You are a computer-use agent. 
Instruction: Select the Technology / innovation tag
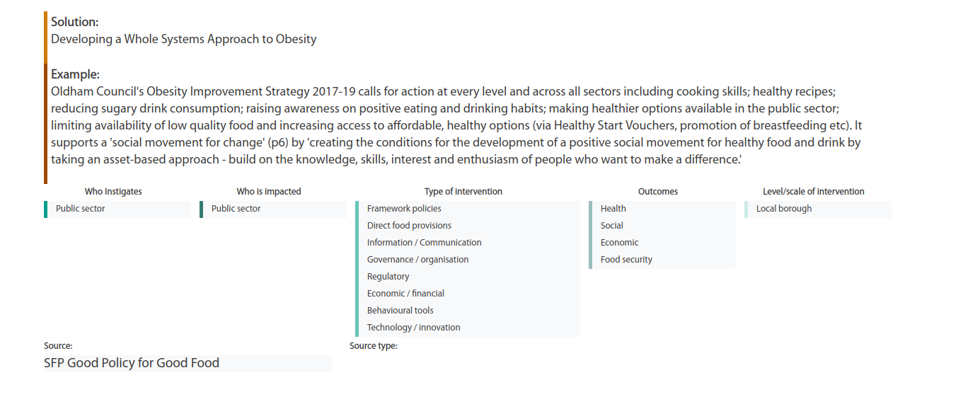point(468,328)
